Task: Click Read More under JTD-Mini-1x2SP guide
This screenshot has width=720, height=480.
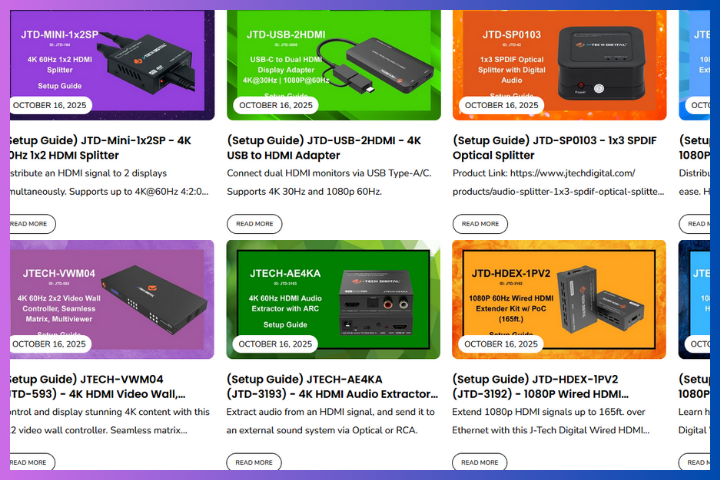Action: [x=32, y=224]
